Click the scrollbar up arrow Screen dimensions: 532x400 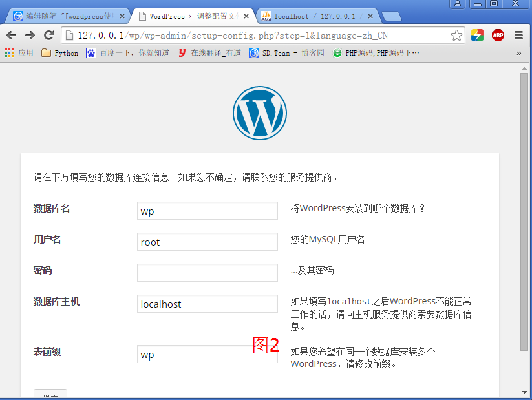point(524,68)
